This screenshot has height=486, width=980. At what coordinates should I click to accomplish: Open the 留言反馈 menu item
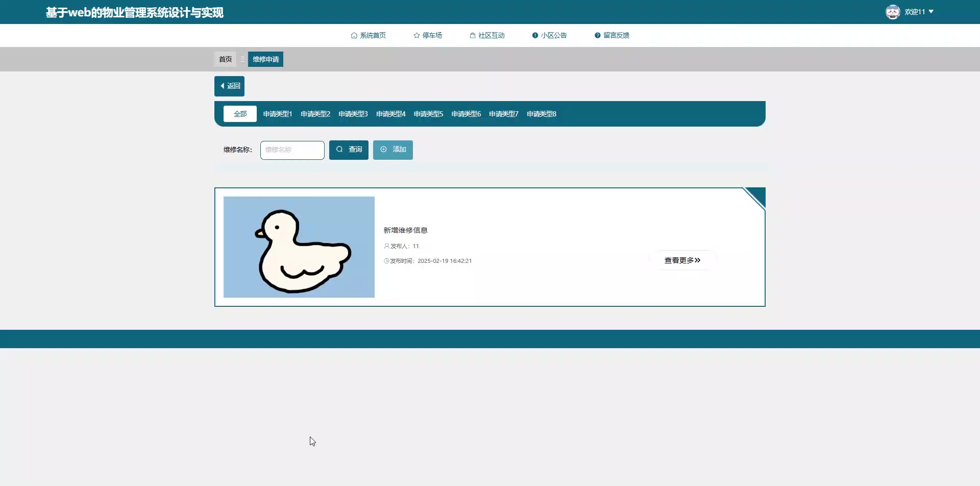click(x=611, y=35)
